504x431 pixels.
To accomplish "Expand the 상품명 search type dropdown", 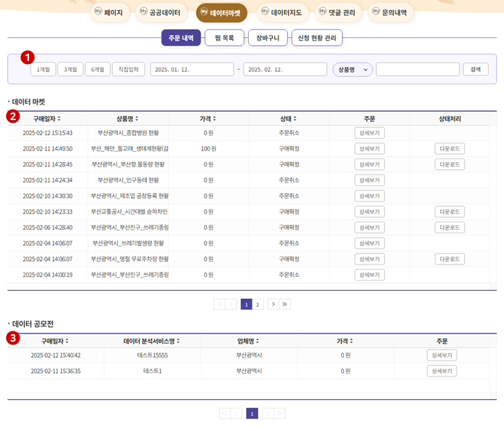I will click(x=353, y=69).
